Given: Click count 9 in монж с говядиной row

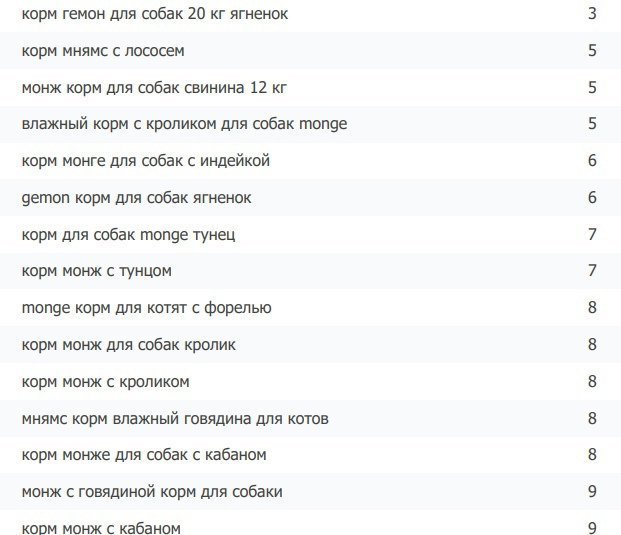Looking at the screenshot, I should [x=592, y=492].
